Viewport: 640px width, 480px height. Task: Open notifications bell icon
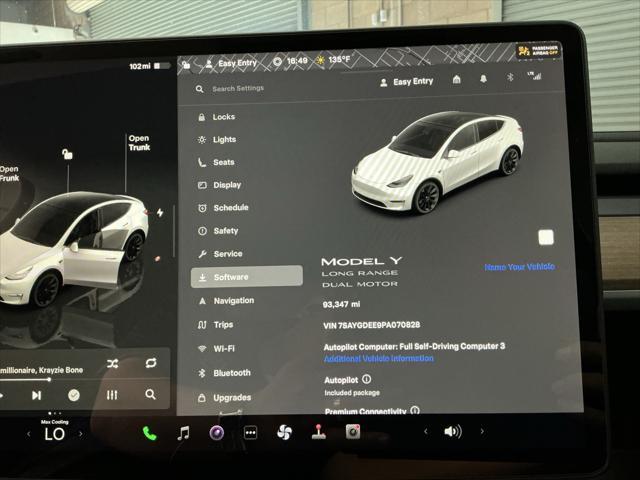[x=483, y=78]
